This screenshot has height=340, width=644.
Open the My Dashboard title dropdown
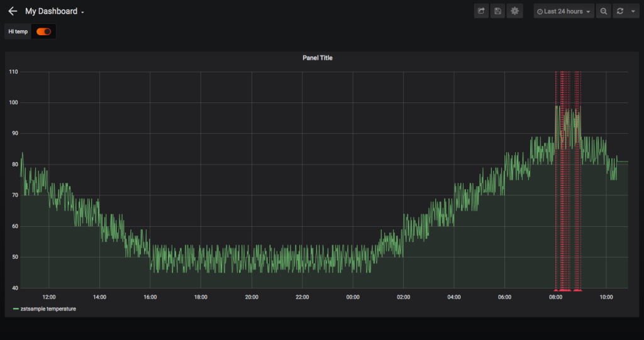(x=55, y=11)
